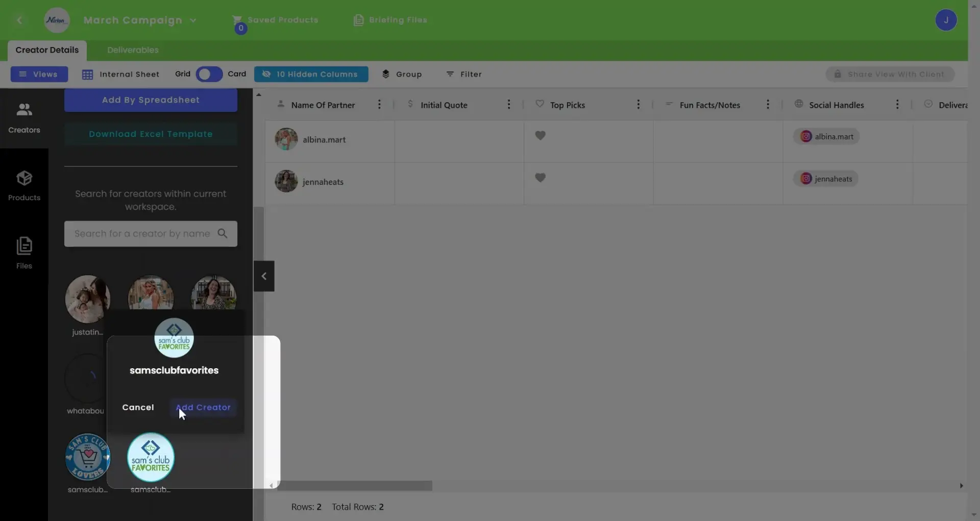Open the Files panel
Screen dimensions: 980x521
click(x=24, y=252)
